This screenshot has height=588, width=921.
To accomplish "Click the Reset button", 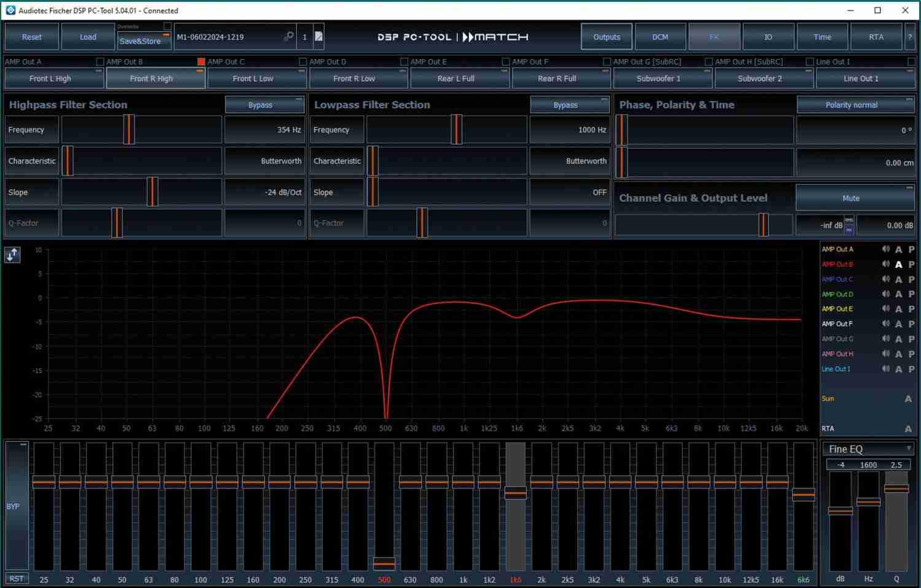I will (x=32, y=37).
